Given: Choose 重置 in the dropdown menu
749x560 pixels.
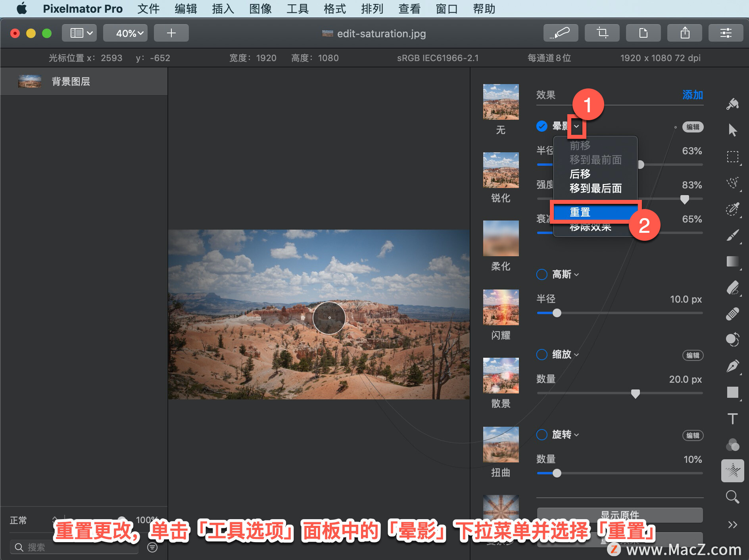Looking at the screenshot, I should coord(595,212).
